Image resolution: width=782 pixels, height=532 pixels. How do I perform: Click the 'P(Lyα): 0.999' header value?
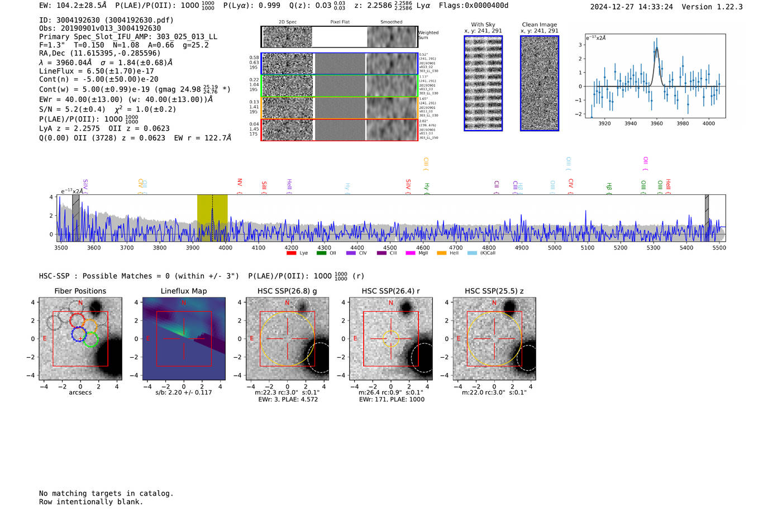pyautogui.click(x=252, y=5)
